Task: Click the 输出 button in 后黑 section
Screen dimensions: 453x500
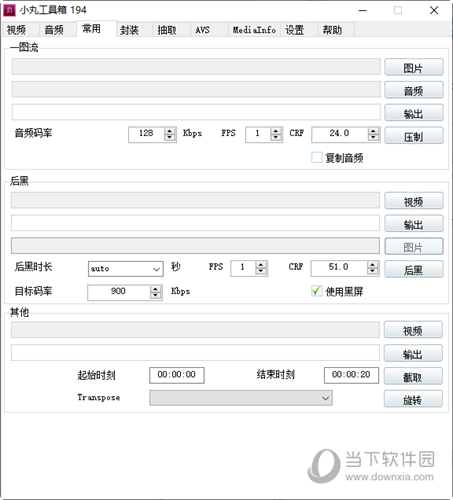Action: click(414, 224)
